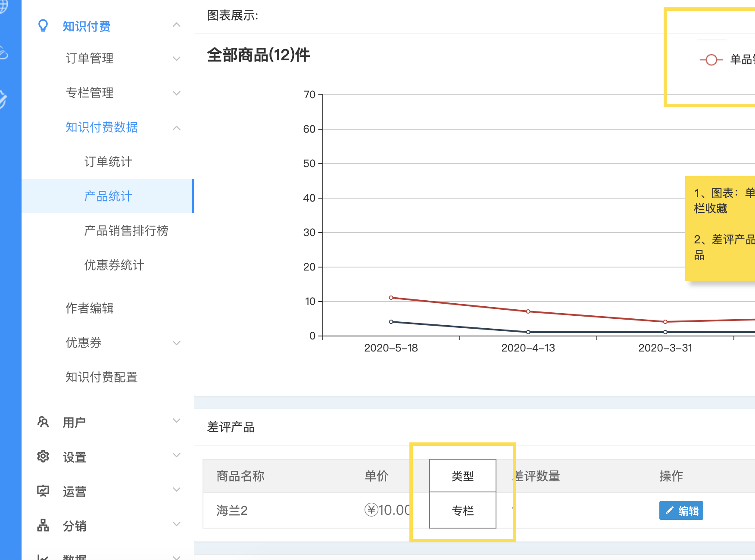This screenshot has height=560, width=755.
Task: Click red line data point at 2020-5-18
Action: 391,298
